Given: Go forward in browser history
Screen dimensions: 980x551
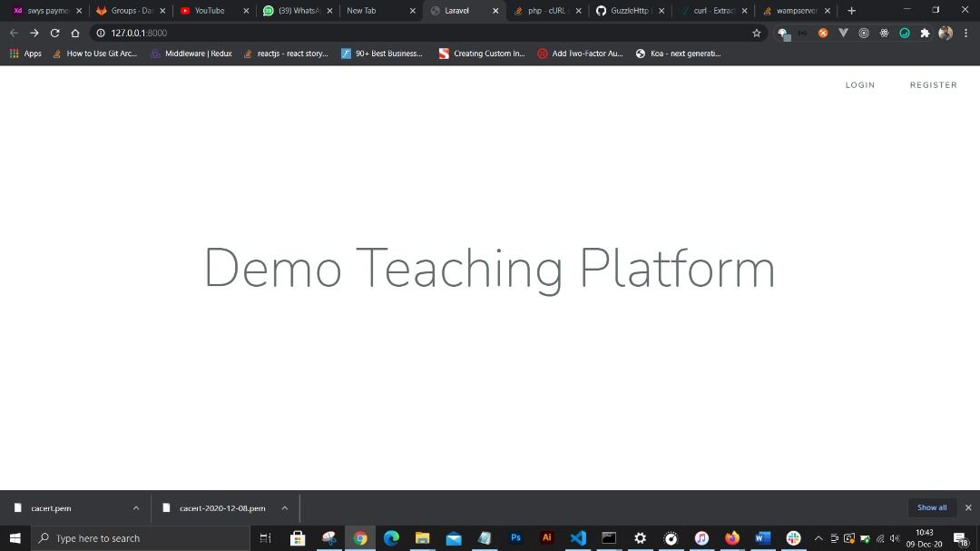Looking at the screenshot, I should 34,34.
